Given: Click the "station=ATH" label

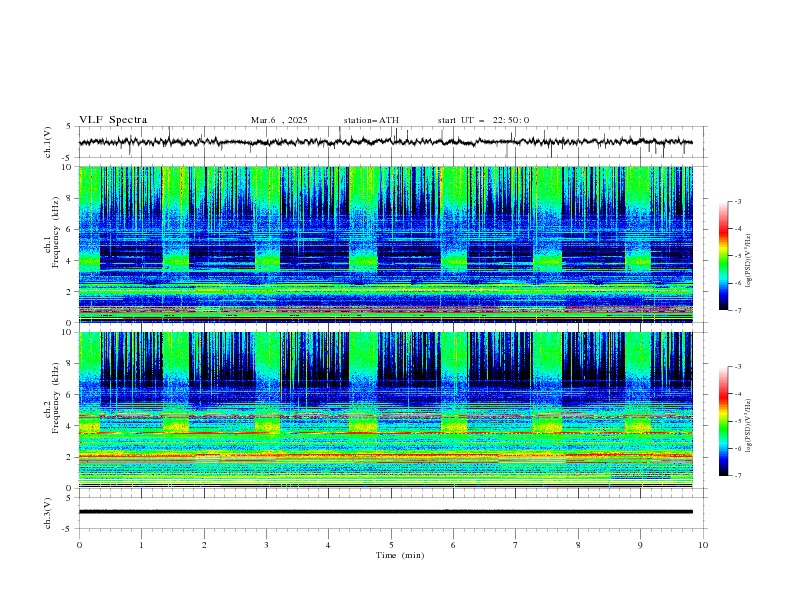Looking at the screenshot, I should (371, 120).
